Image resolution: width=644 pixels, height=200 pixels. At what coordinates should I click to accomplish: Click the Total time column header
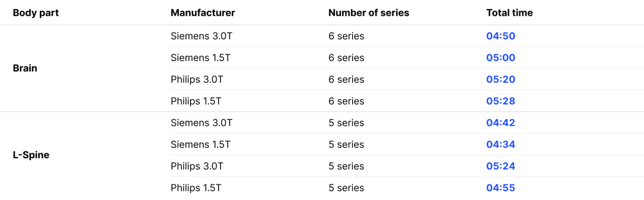[509, 13]
